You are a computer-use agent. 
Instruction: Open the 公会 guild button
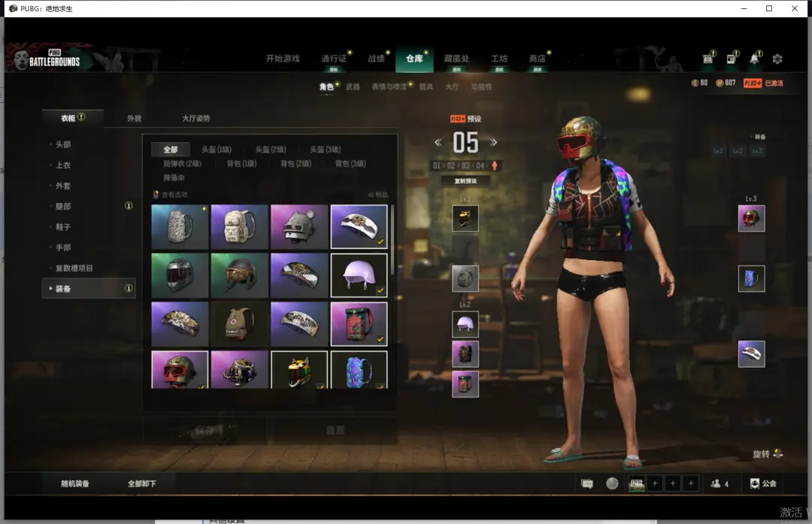[763, 483]
